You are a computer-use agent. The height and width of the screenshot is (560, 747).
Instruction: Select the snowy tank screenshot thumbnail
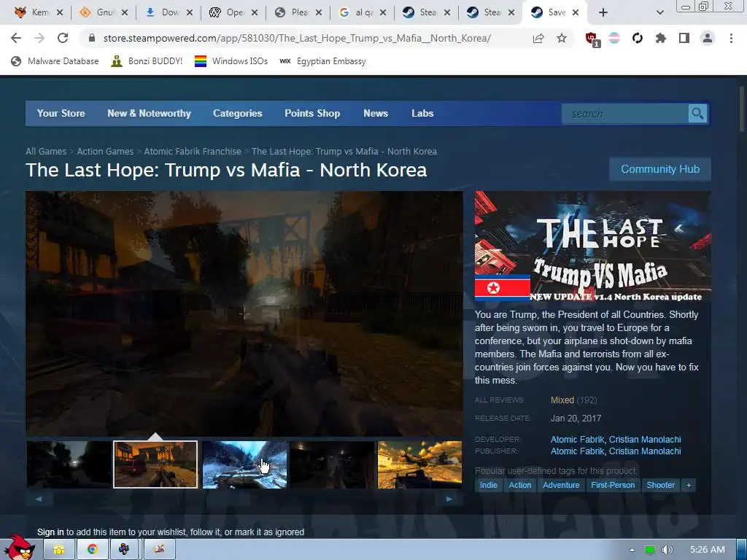pyautogui.click(x=244, y=464)
